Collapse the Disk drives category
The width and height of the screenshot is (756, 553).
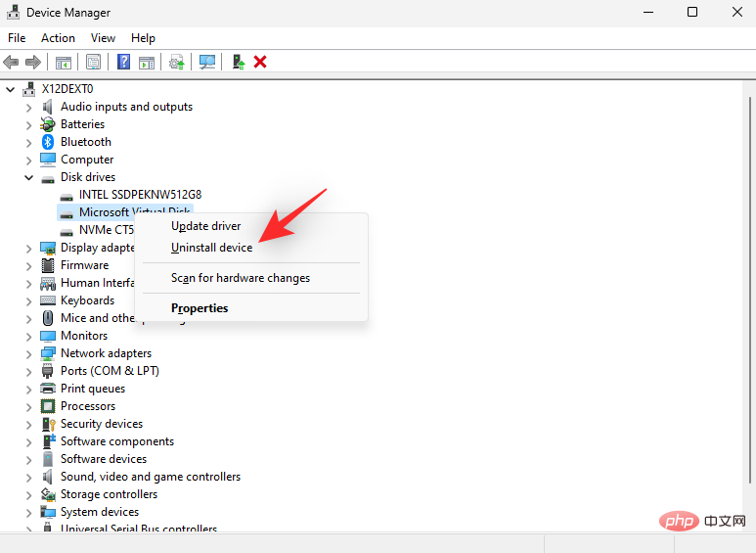pos(29,177)
